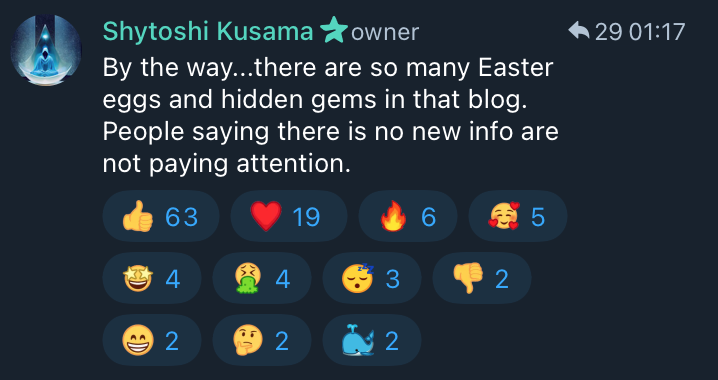React with the sleeping face emoji
Screen dimensions: 718x380
(372, 278)
